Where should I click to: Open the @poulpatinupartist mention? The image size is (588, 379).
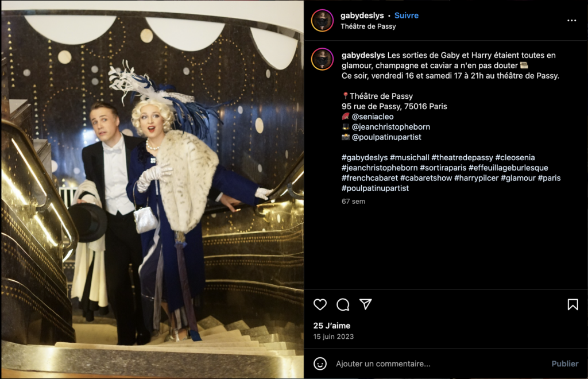[x=386, y=137]
